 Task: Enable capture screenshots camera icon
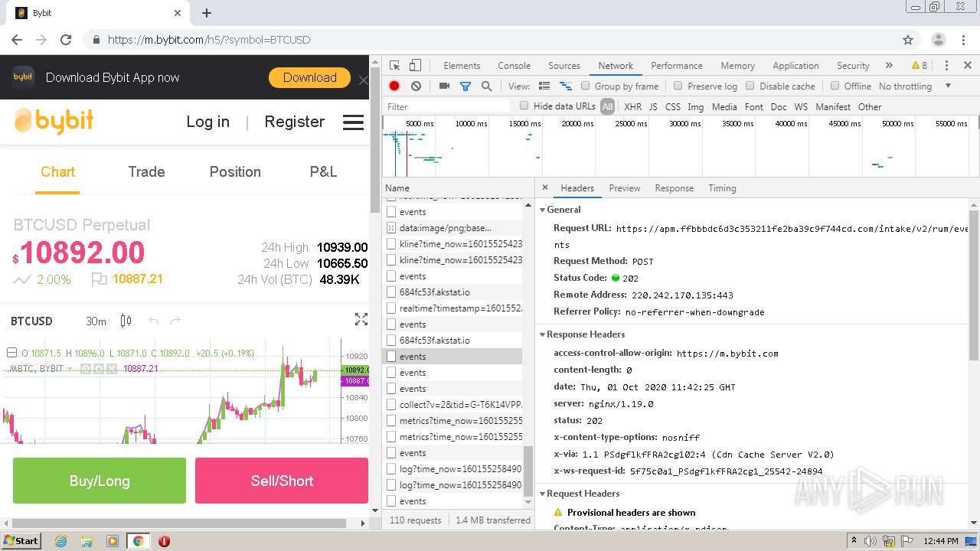(444, 86)
